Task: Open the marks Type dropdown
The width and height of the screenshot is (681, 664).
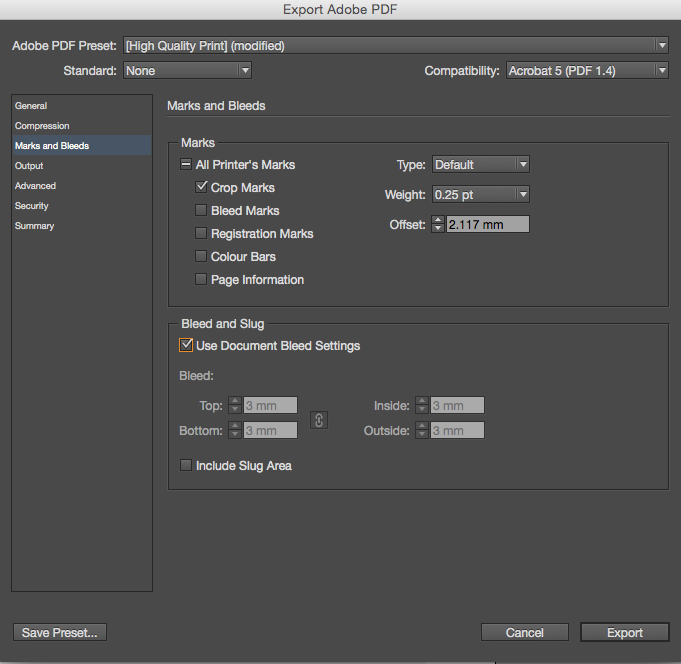Action: pos(481,165)
